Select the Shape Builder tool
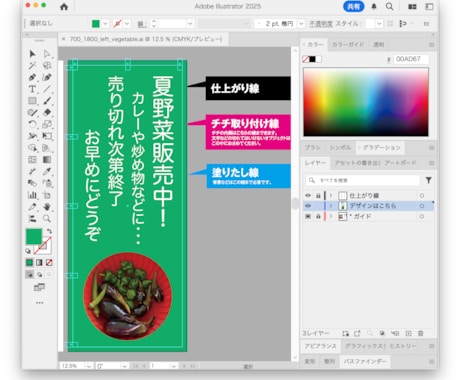460x380 pixels. (x=32, y=148)
